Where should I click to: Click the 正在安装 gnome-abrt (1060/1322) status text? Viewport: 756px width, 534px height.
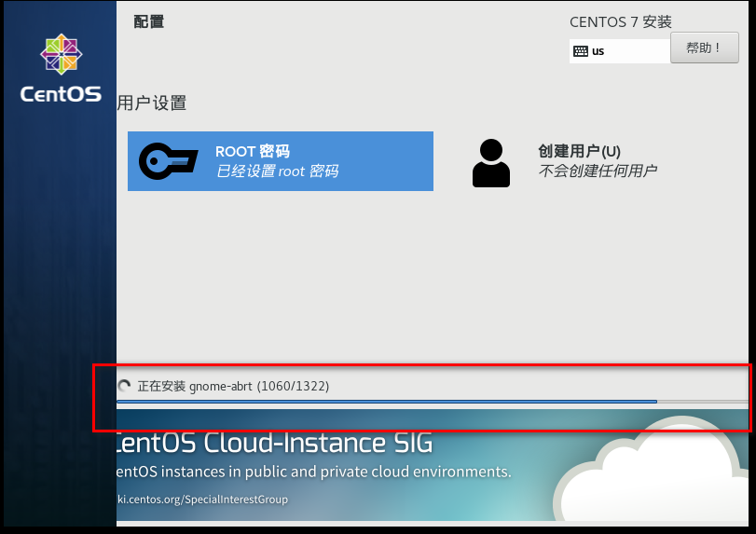233,386
